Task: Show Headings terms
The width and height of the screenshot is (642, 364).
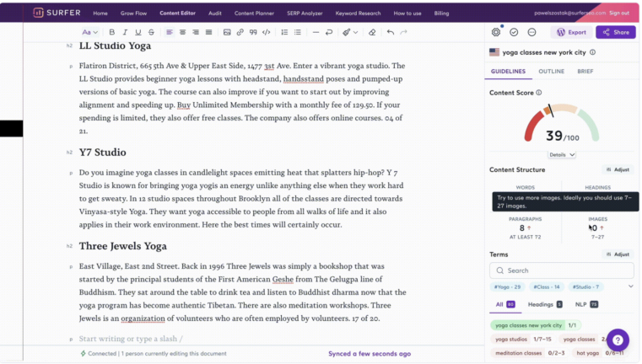Action: pos(545,304)
